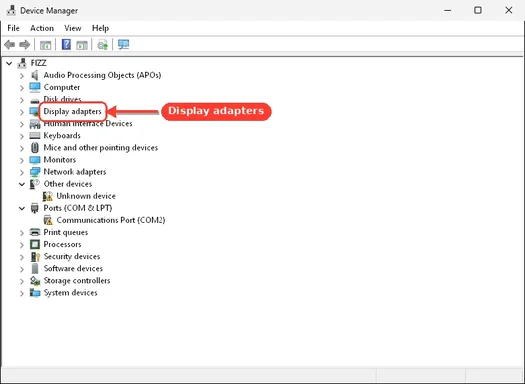Collapse the Ports (COM & LPT) chevron

click(x=22, y=208)
